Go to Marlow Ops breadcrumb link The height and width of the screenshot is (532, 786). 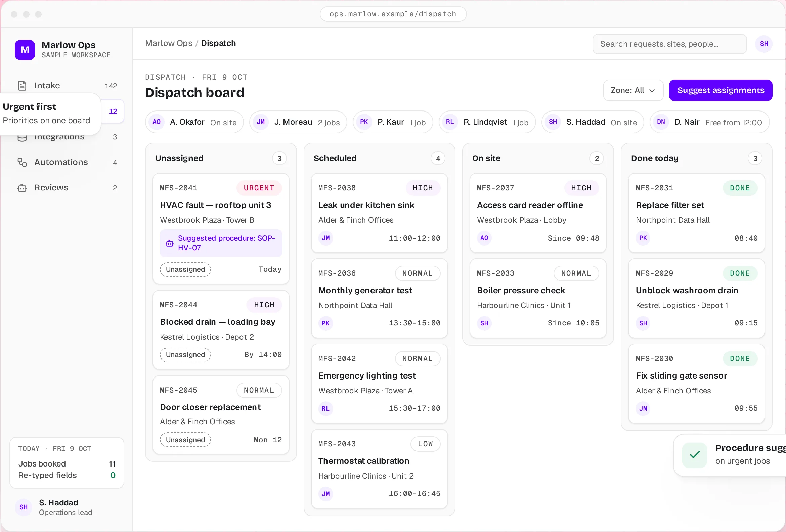point(169,43)
